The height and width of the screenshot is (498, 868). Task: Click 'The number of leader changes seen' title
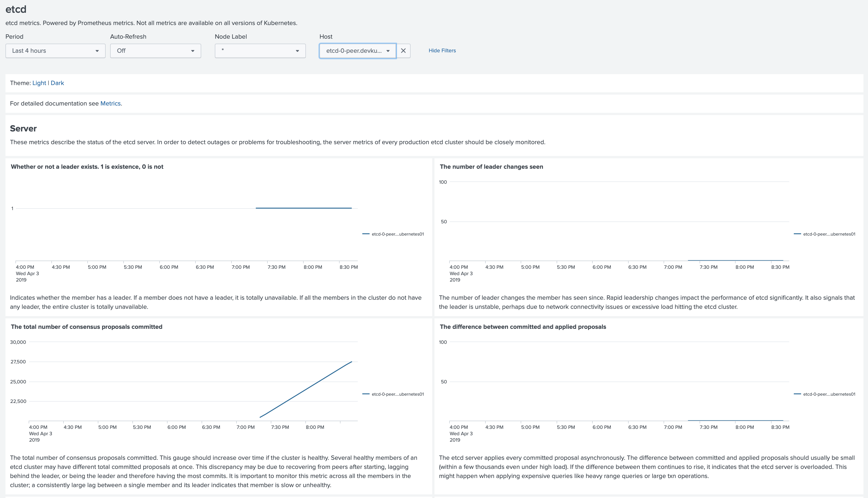point(491,167)
